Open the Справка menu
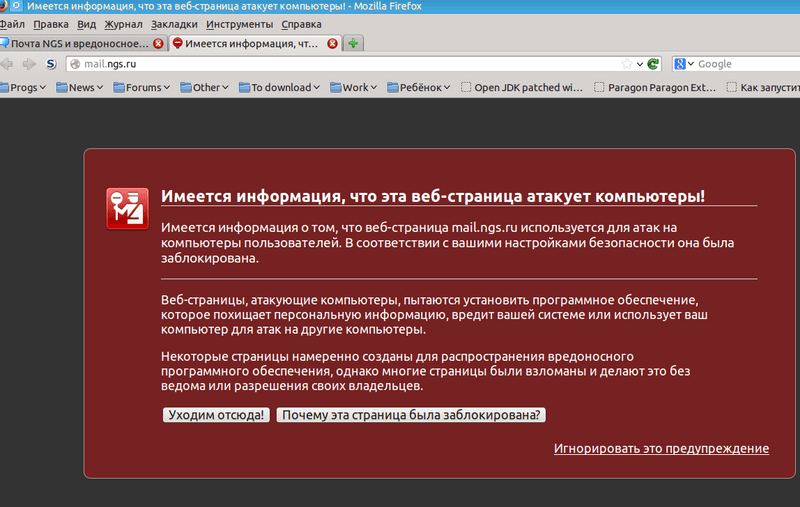Viewport: 800px width, 507px height. pyautogui.click(x=301, y=24)
